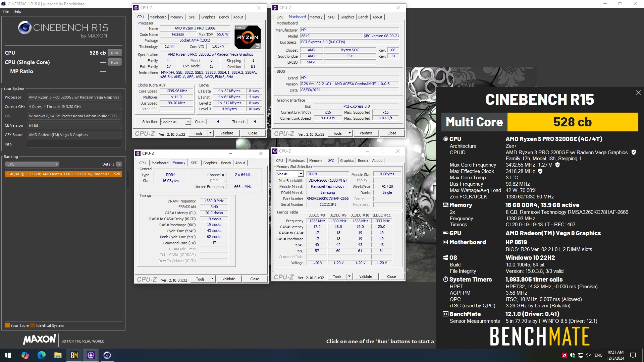
Task: Click the Details arrow icon in Ranking
Action: (119, 164)
